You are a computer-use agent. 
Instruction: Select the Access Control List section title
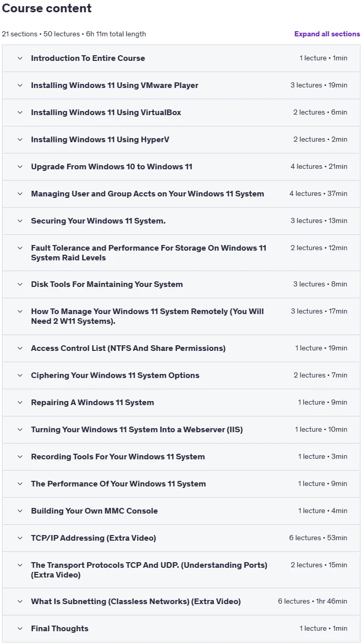pos(128,348)
